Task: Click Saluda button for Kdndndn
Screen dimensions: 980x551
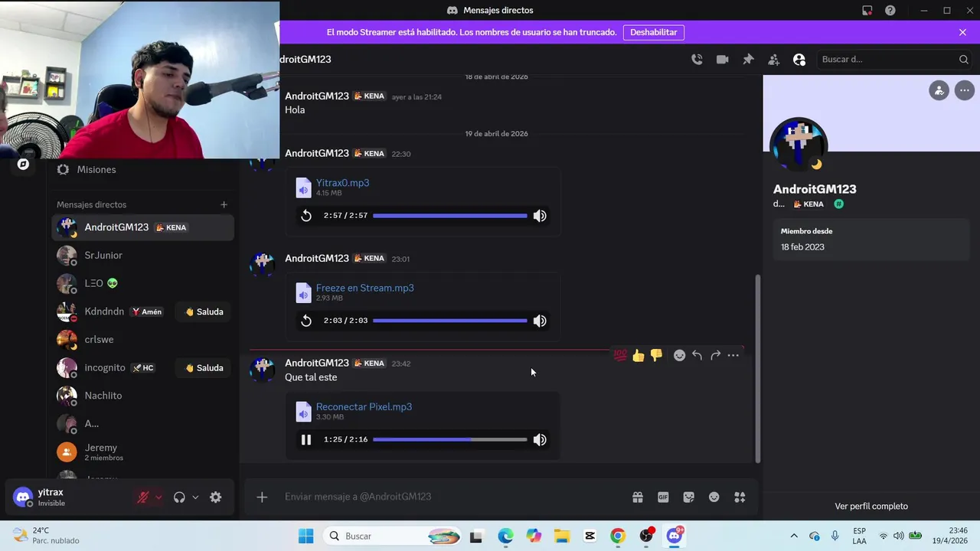Action: tap(204, 311)
